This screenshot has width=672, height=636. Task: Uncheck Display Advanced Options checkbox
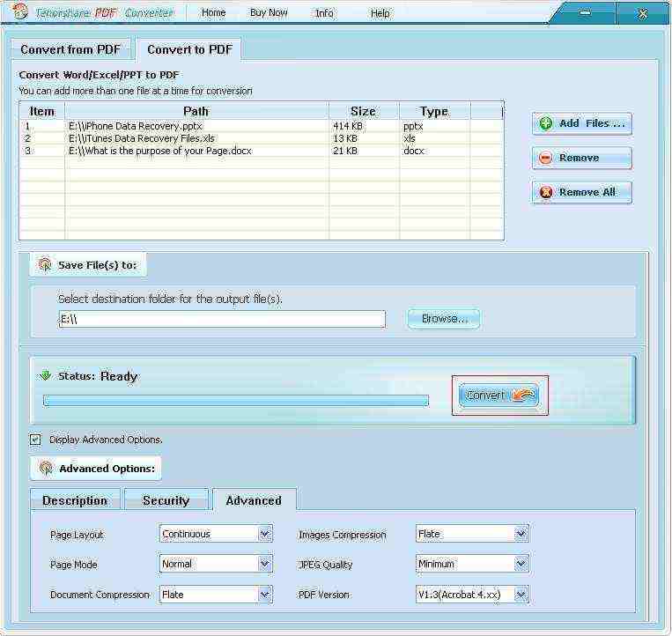(x=35, y=440)
